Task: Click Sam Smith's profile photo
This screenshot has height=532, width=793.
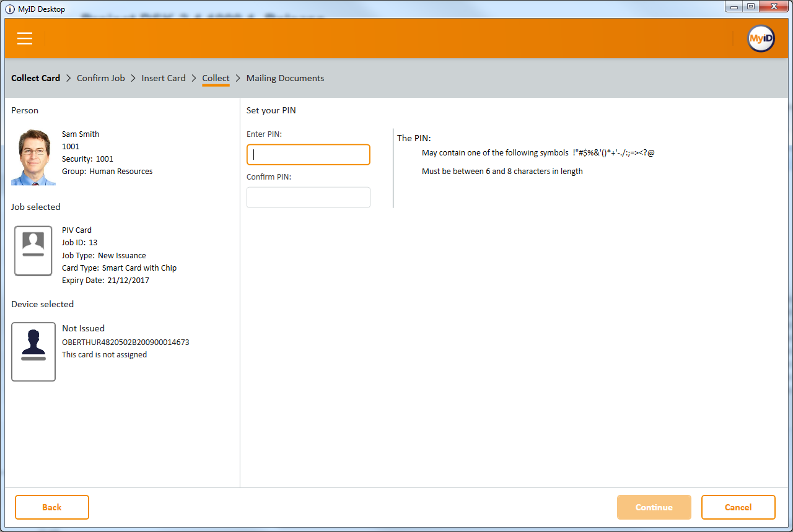Action: pos(33,157)
